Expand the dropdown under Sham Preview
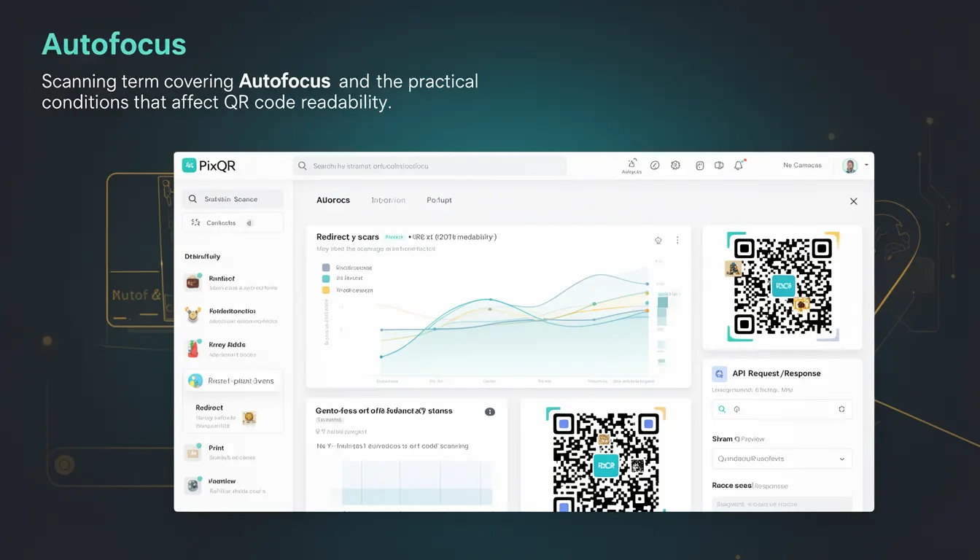 click(x=782, y=459)
